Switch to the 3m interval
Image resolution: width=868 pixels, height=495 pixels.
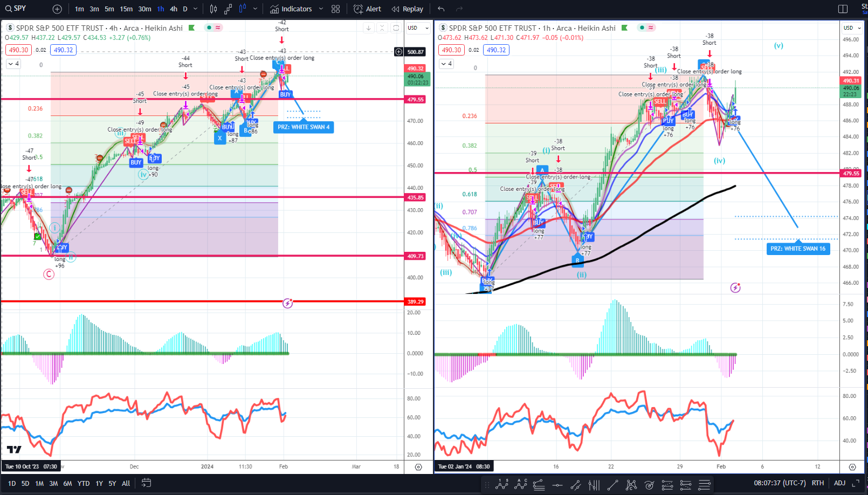(94, 9)
